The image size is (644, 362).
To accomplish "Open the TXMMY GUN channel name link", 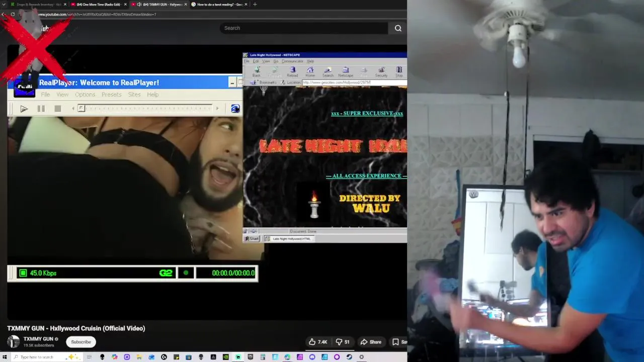I will [38, 339].
